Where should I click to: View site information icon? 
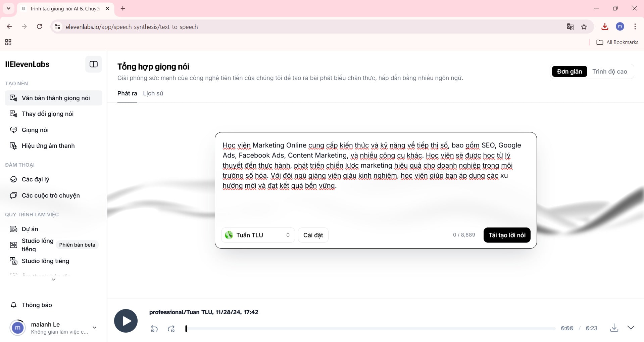[57, 27]
